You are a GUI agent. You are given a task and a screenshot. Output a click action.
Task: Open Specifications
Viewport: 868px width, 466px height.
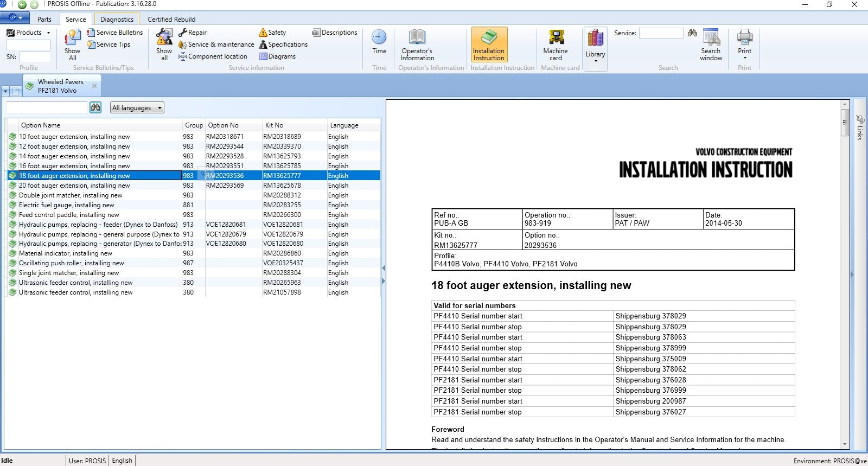283,44
